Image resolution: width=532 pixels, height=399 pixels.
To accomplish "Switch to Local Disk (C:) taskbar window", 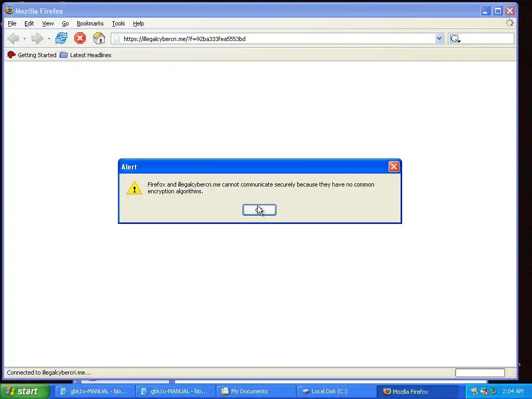I will pyautogui.click(x=336, y=392).
